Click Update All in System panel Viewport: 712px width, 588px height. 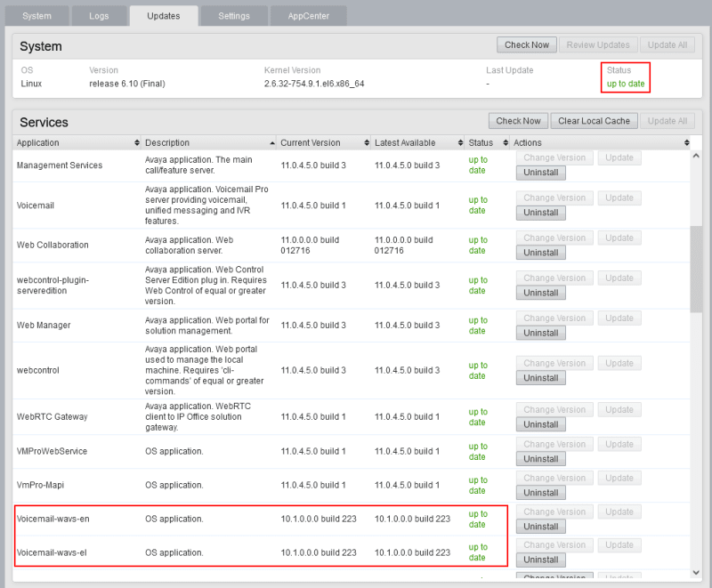pos(667,44)
